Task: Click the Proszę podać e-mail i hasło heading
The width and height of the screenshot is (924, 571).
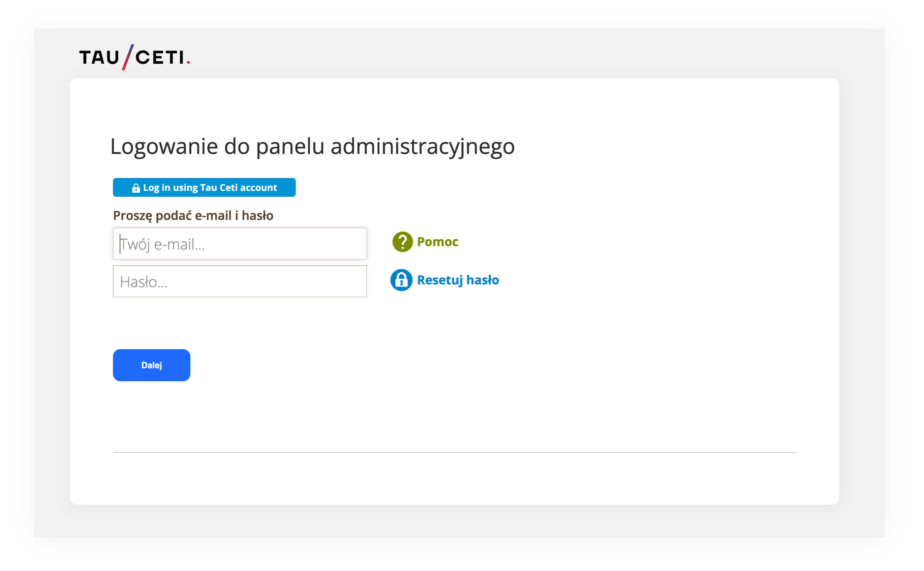Action: [193, 215]
